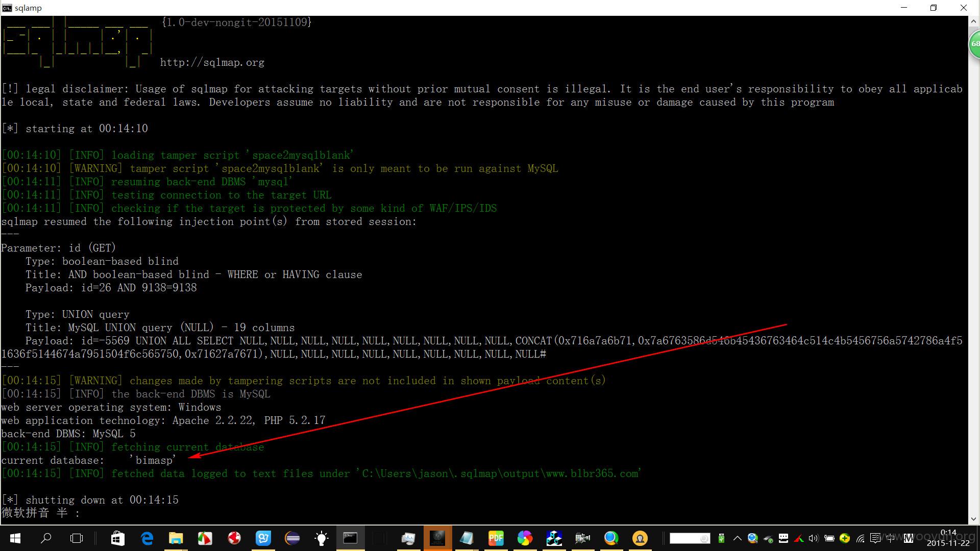Viewport: 980px width, 551px height.
Task: Click the taskbar search input box
Action: click(690, 538)
